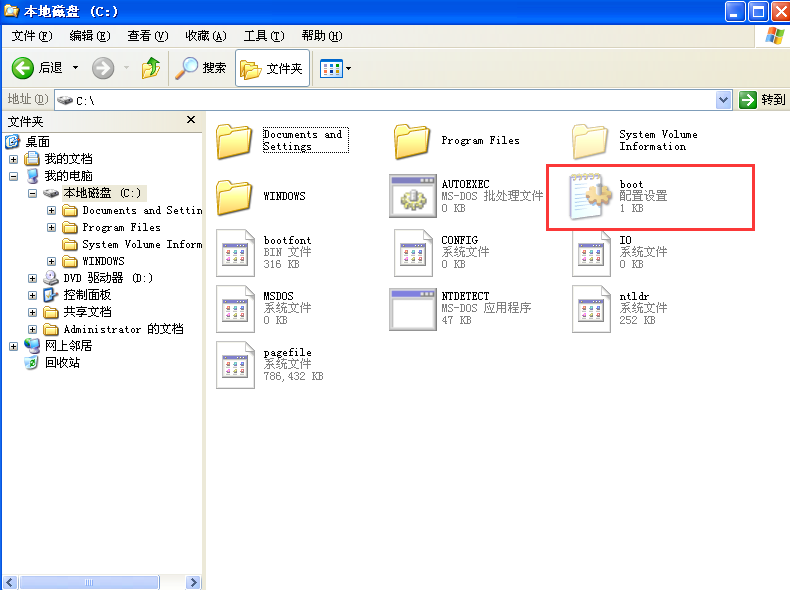Image resolution: width=790 pixels, height=590 pixels.
Task: Expand Documents and Settings tree node
Action: point(51,210)
